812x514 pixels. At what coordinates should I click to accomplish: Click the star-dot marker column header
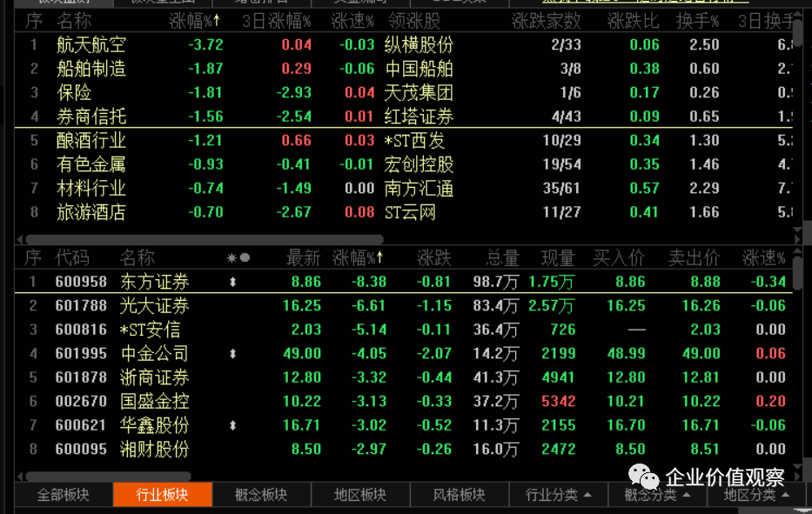click(x=238, y=257)
